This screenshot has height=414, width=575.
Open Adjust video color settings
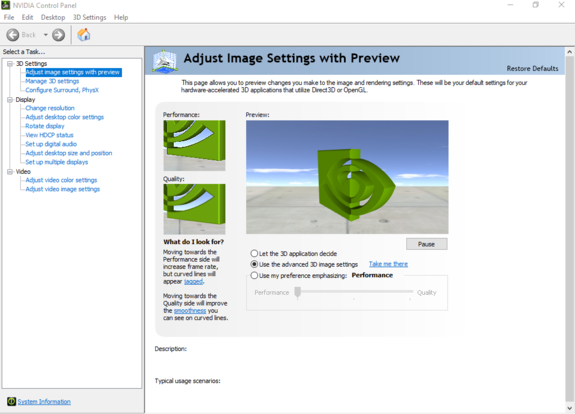pyautogui.click(x=61, y=180)
